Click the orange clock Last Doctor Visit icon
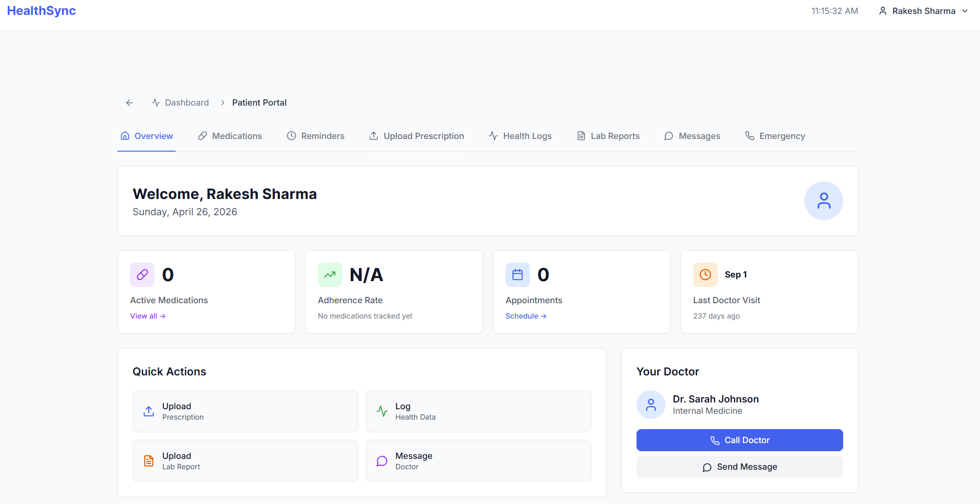This screenshot has width=980, height=504. coord(706,275)
